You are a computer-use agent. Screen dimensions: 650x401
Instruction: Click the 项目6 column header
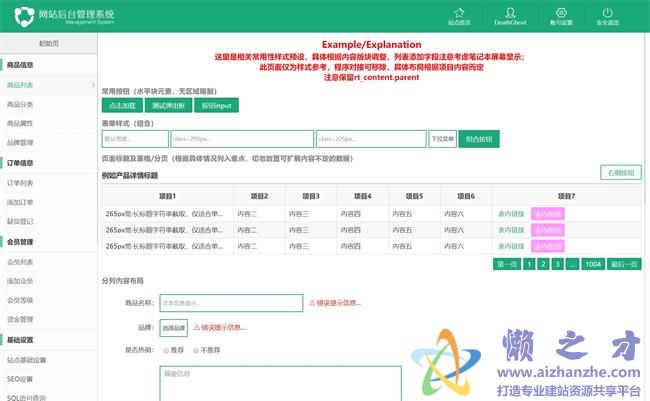tap(466, 196)
